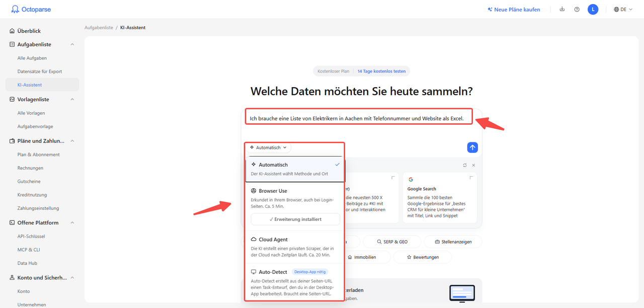
Task: Click the globe language icon
Action: tap(616, 9)
